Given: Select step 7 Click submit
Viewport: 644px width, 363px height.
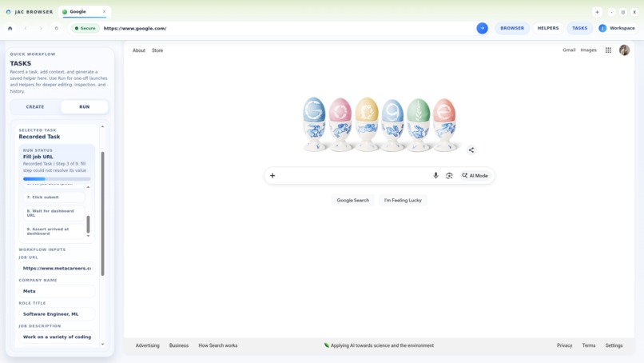Looking at the screenshot, I should [54, 197].
